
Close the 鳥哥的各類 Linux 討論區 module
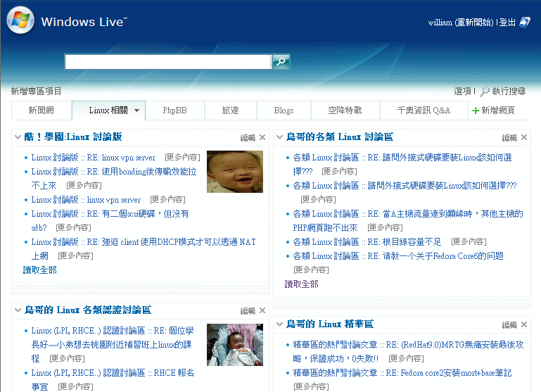(x=524, y=137)
